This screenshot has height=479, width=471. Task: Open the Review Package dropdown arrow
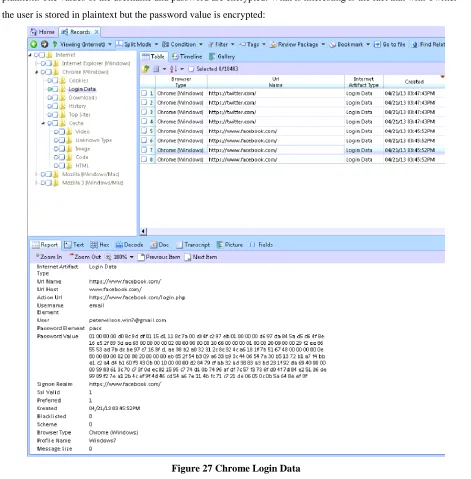[x=323, y=44]
